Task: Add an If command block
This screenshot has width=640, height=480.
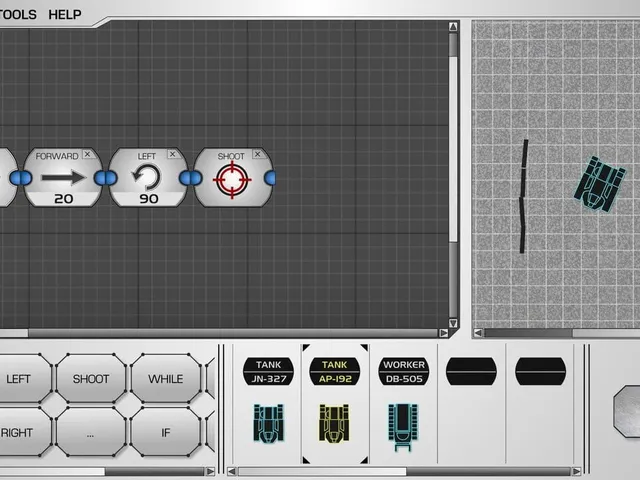Action: coord(165,432)
